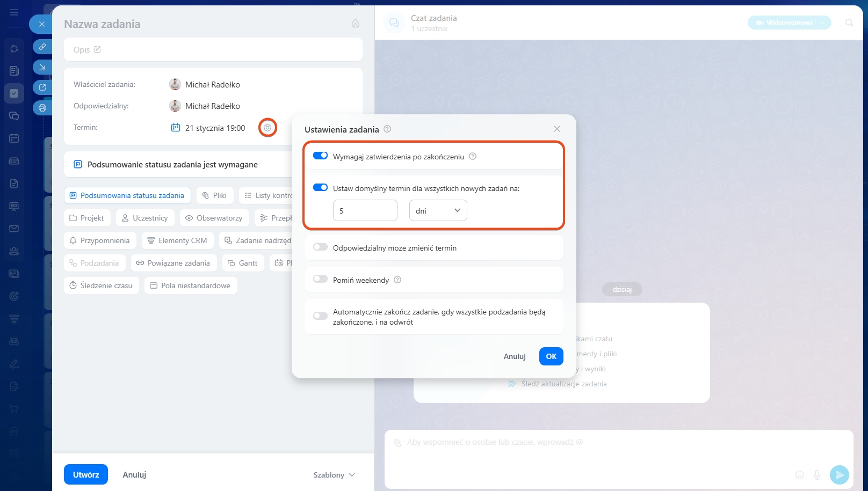The height and width of the screenshot is (491, 868).
Task: Select the Podsumowania statusu zadania tab
Action: (x=127, y=195)
